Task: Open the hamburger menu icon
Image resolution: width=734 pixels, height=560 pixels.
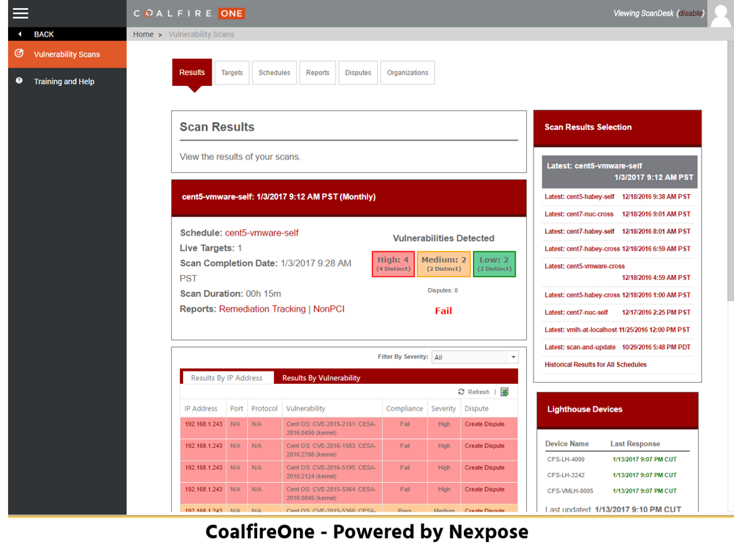Action: (21, 13)
